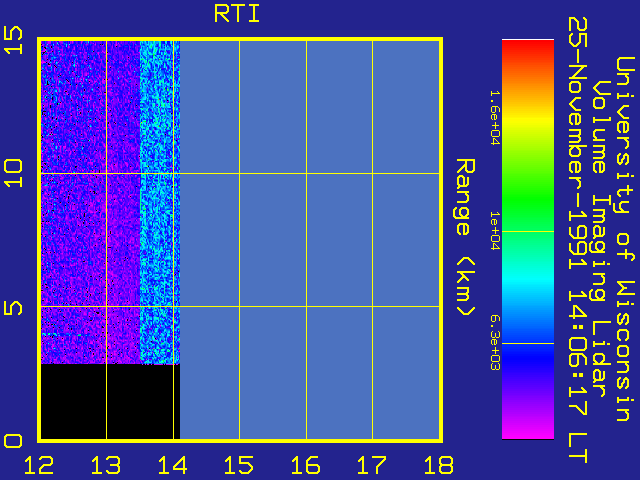
Task: Click the range axis label 15
Action: pos(13,40)
